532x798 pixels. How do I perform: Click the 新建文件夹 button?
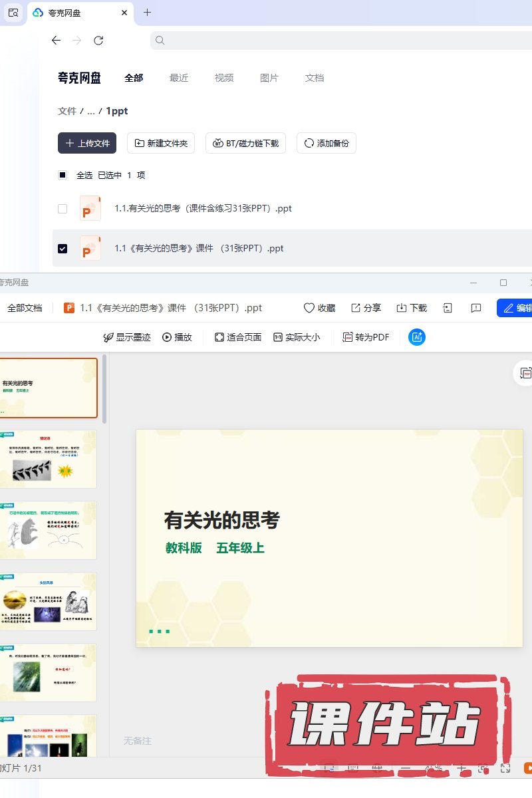click(161, 143)
